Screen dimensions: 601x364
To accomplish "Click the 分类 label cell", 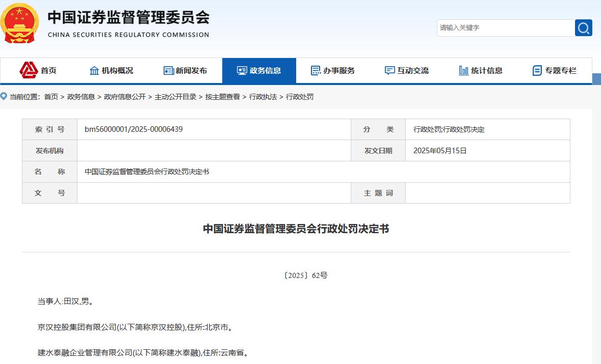I will pyautogui.click(x=378, y=129).
